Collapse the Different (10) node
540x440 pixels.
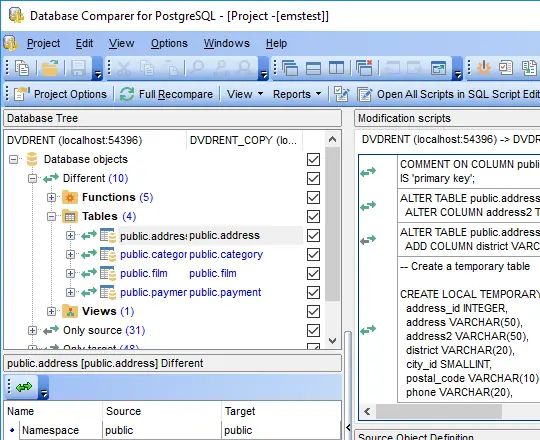tap(32, 178)
